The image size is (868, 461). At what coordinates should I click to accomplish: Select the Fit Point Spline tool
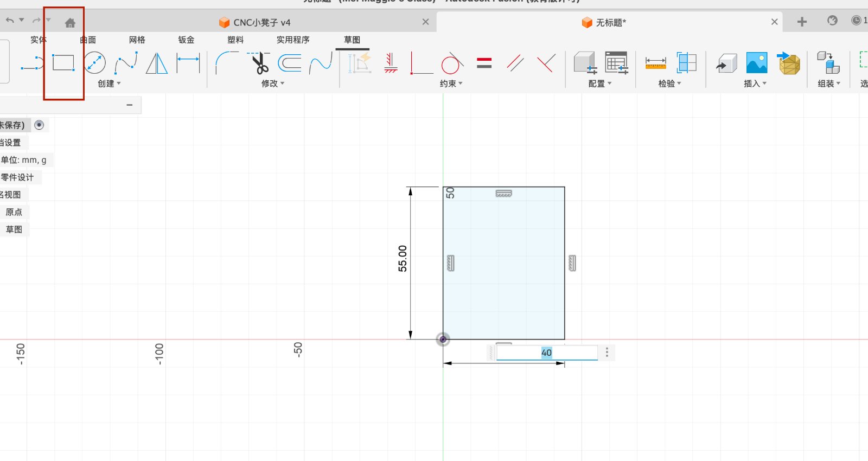[x=126, y=63]
